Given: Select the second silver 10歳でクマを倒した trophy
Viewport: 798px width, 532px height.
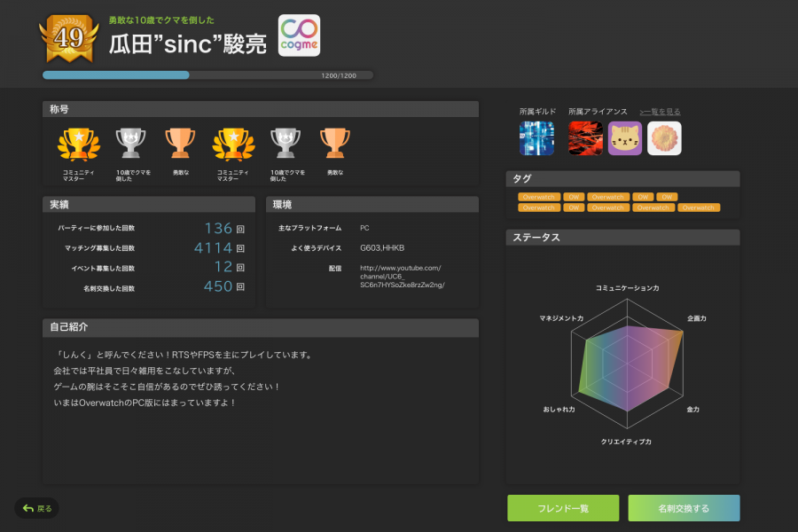Looking at the screenshot, I should (x=286, y=143).
